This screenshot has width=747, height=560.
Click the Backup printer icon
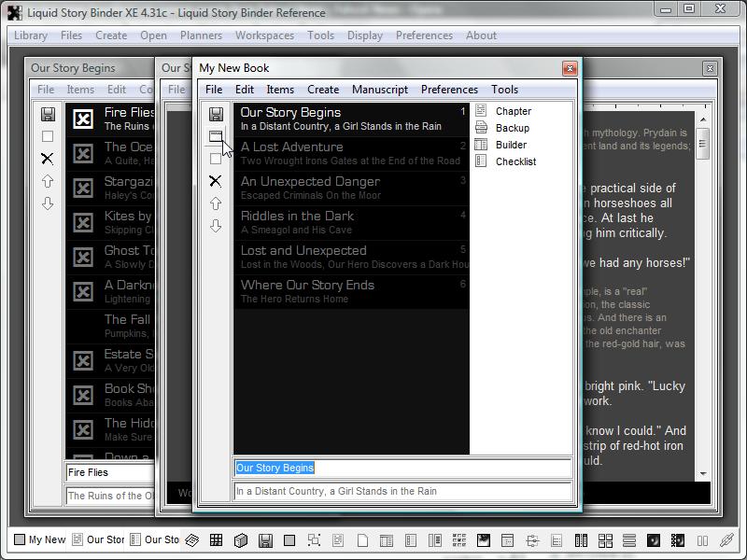tap(482, 128)
